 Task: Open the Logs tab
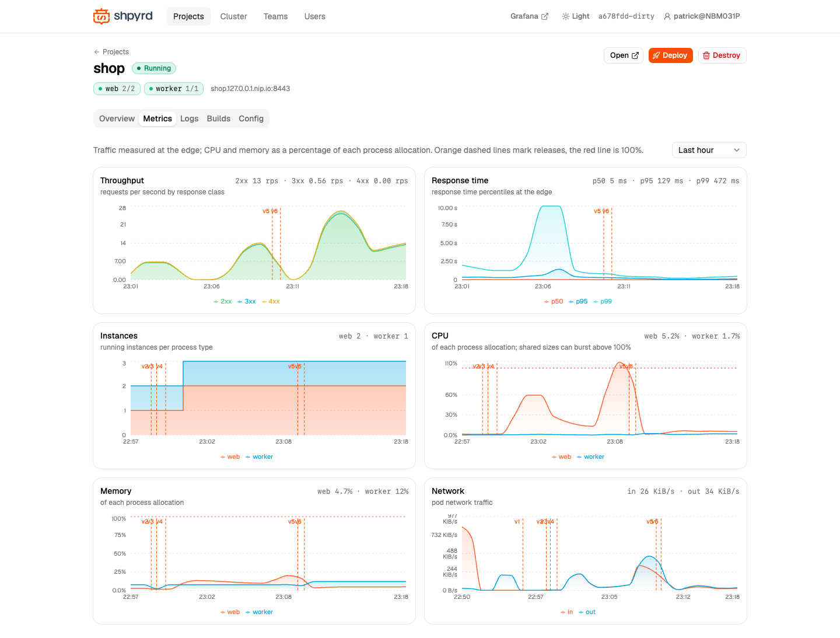(190, 118)
